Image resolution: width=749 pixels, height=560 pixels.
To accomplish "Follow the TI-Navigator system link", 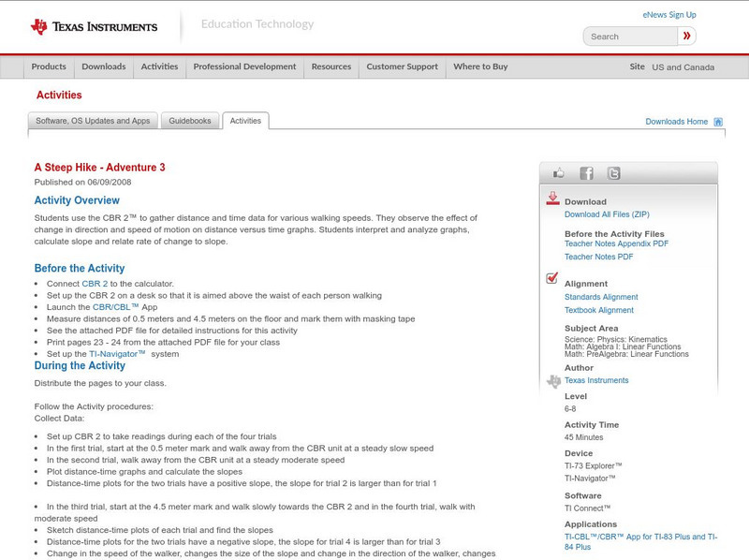I will click(x=117, y=354).
